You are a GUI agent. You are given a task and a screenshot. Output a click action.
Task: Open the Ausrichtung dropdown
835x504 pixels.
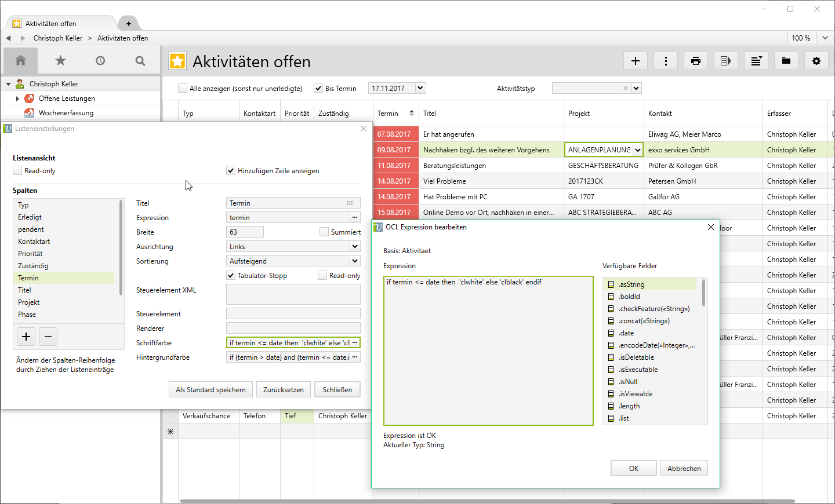[x=354, y=247]
